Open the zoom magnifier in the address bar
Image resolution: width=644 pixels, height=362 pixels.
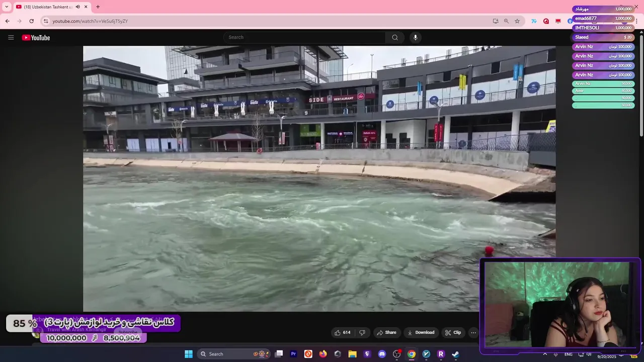click(x=506, y=21)
